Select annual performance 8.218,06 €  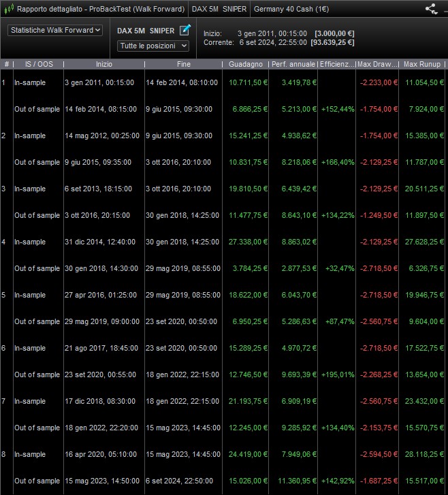[x=299, y=162]
